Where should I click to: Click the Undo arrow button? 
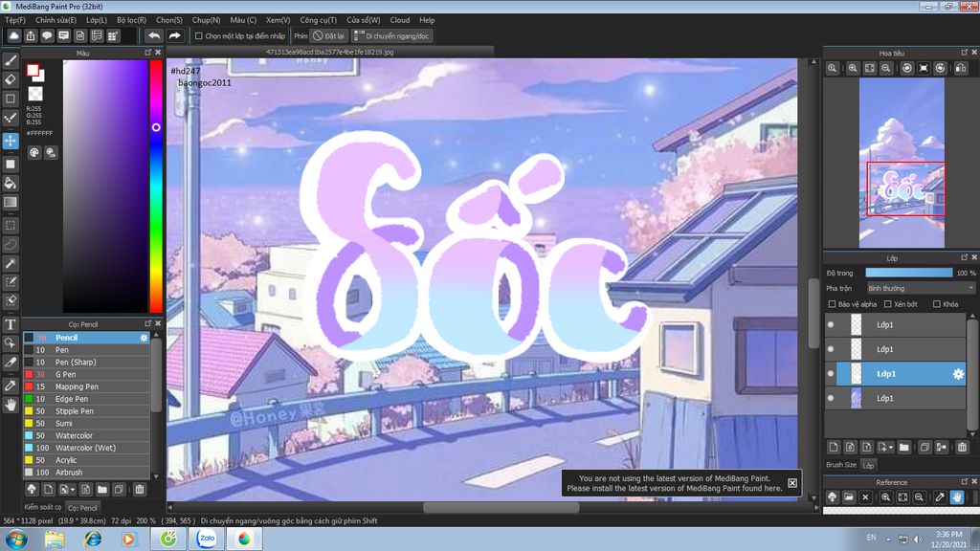point(154,36)
